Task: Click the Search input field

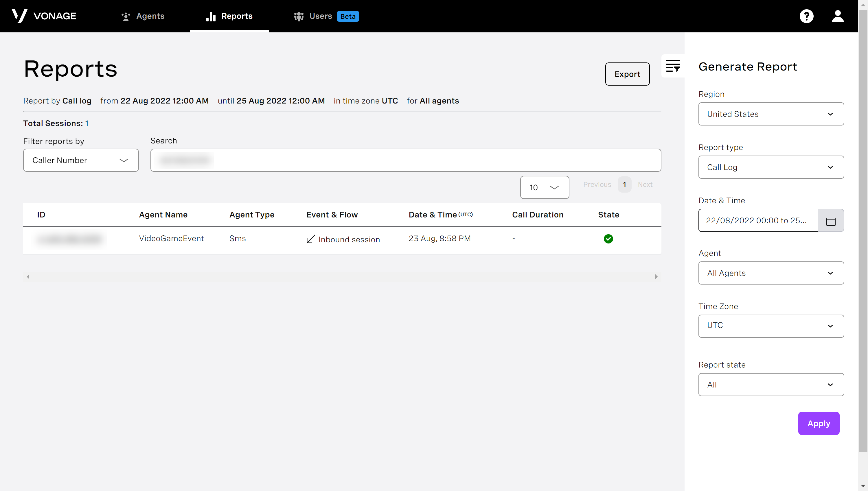Action: [x=406, y=160]
